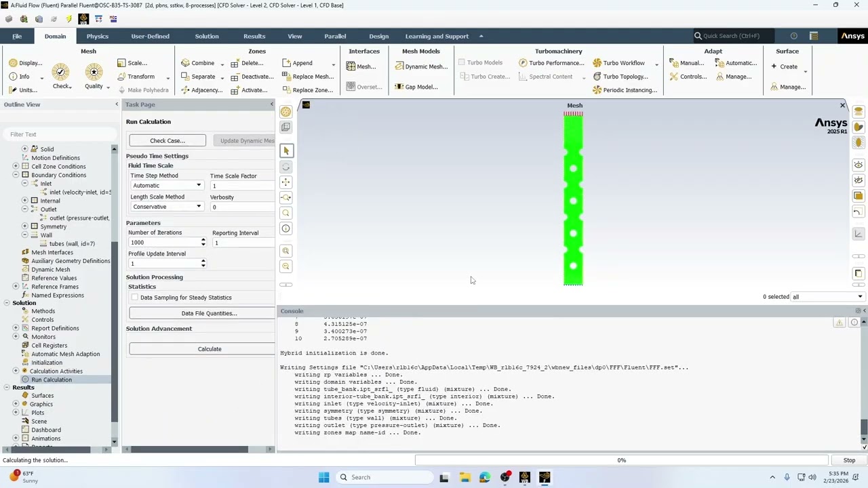Open Turbo Performance dialog
The height and width of the screenshot is (488, 868).
551,63
